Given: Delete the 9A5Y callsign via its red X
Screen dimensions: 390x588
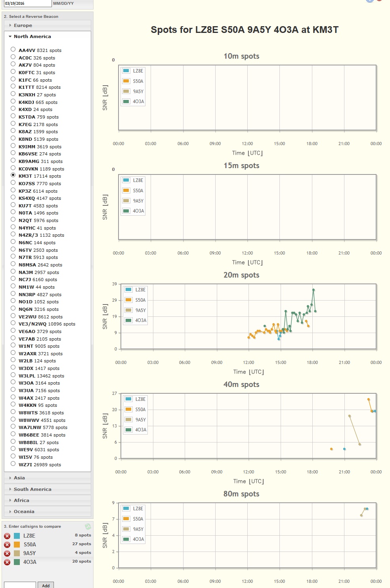Looking at the screenshot, I should click(7, 553).
